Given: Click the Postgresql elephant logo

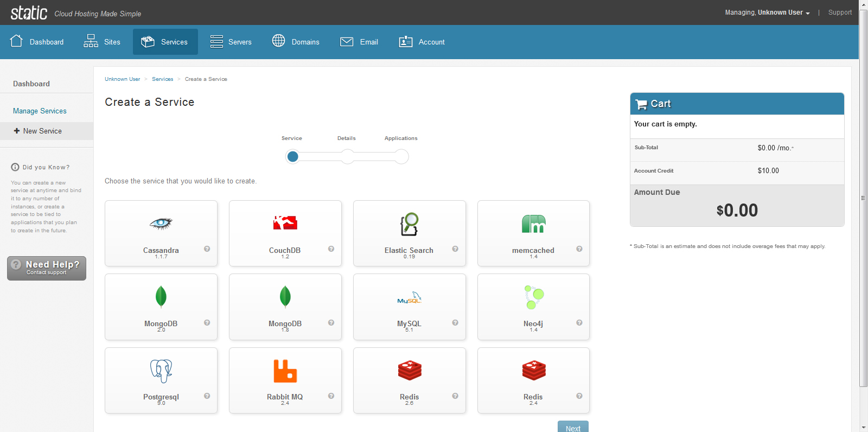Looking at the screenshot, I should click(161, 371).
